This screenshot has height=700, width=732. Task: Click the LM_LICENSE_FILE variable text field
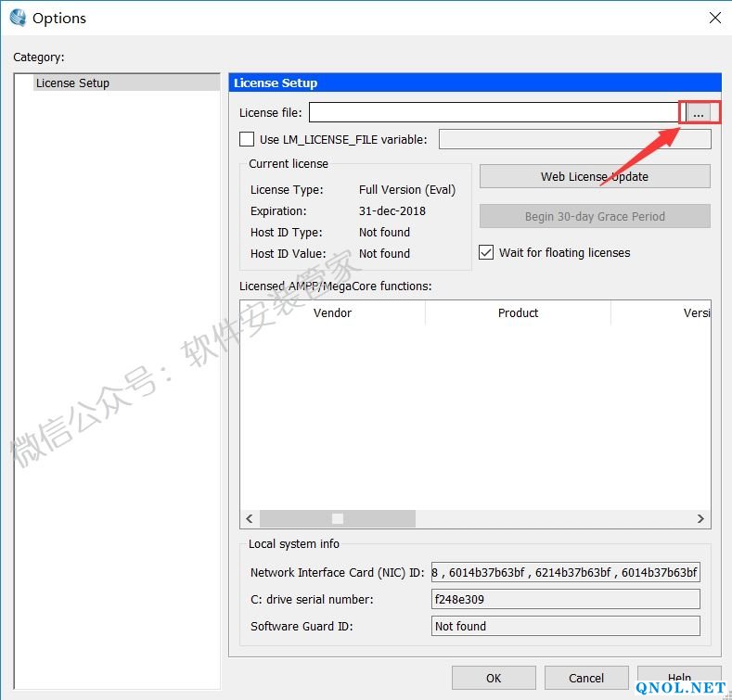[x=574, y=139]
